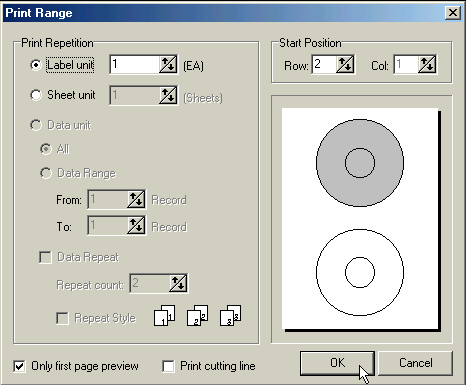466x385 pixels.
Task: Click into the From record field
Action: coord(107,199)
